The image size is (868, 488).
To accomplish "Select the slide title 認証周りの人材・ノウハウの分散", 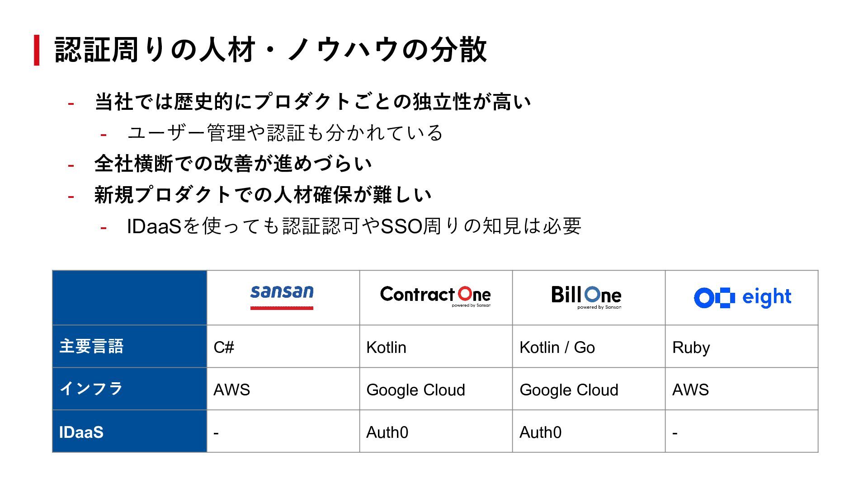I will coord(270,50).
